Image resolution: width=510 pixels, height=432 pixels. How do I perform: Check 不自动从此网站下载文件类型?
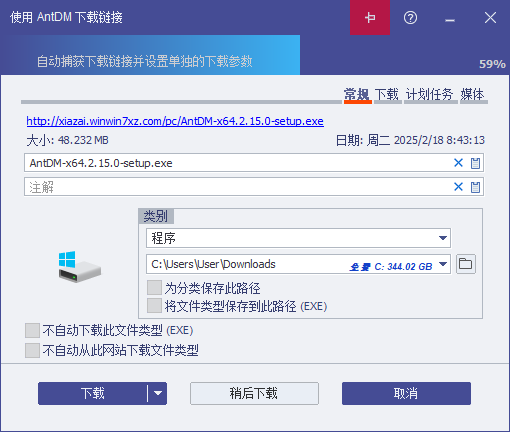tap(32, 350)
